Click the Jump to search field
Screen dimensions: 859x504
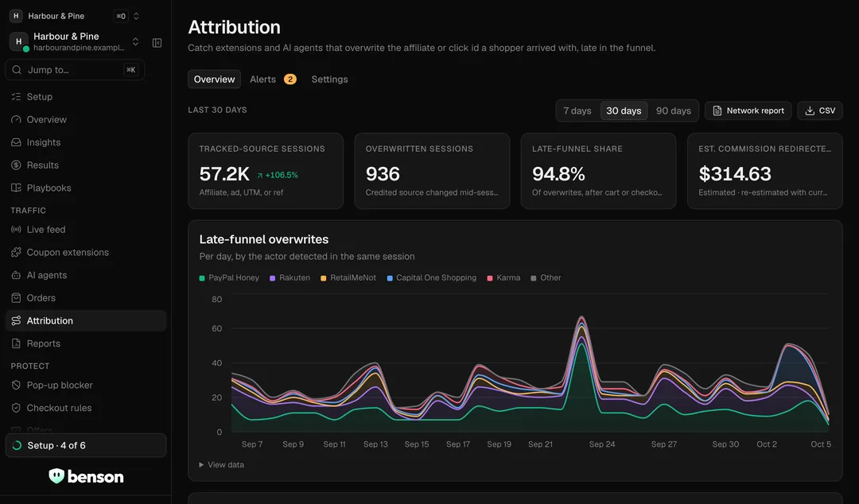(x=75, y=70)
